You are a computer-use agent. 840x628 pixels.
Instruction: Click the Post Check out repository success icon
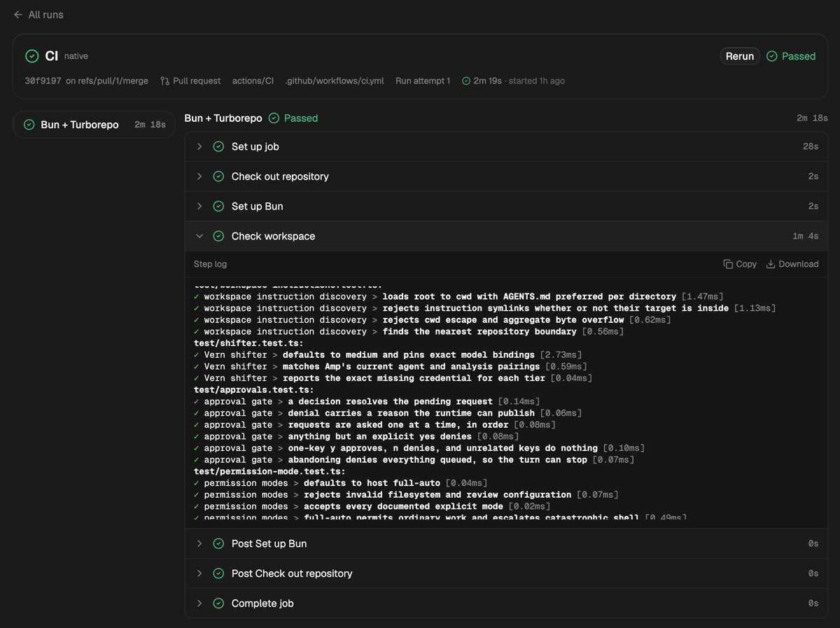[218, 573]
